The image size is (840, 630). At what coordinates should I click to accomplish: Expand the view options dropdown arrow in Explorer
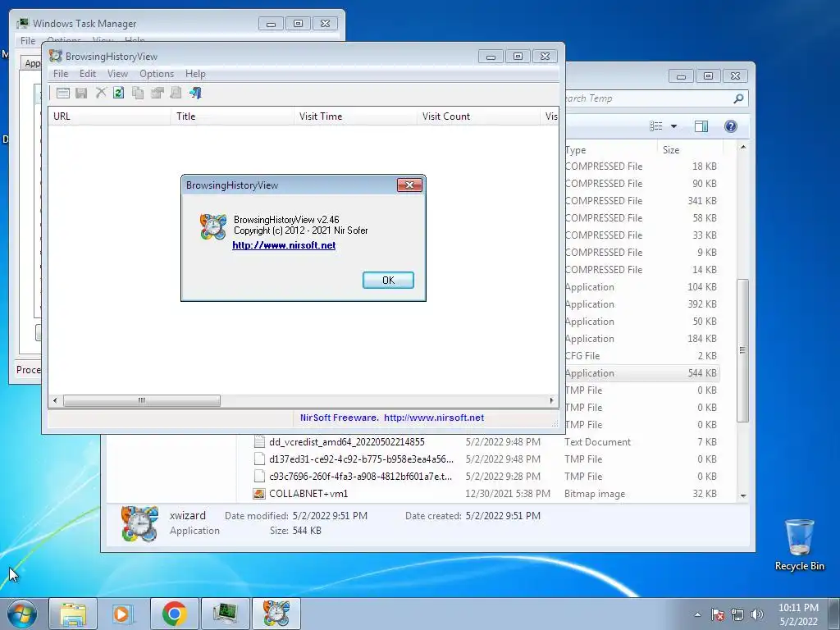point(673,126)
